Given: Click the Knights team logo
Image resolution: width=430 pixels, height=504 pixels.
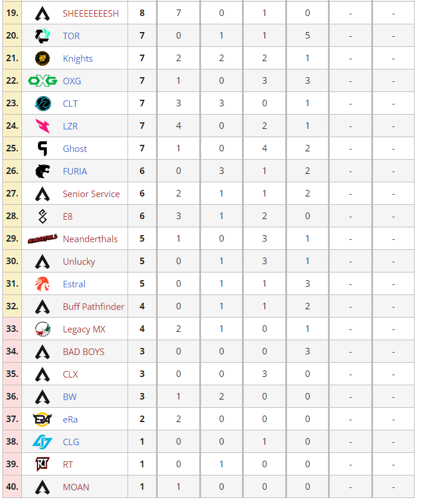Looking at the screenshot, I should [42, 59].
